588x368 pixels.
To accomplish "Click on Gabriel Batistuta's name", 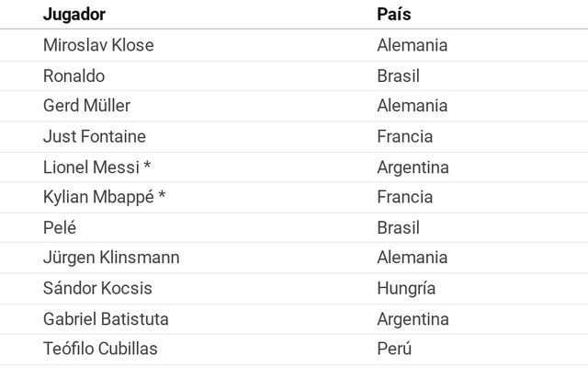I will [106, 319].
